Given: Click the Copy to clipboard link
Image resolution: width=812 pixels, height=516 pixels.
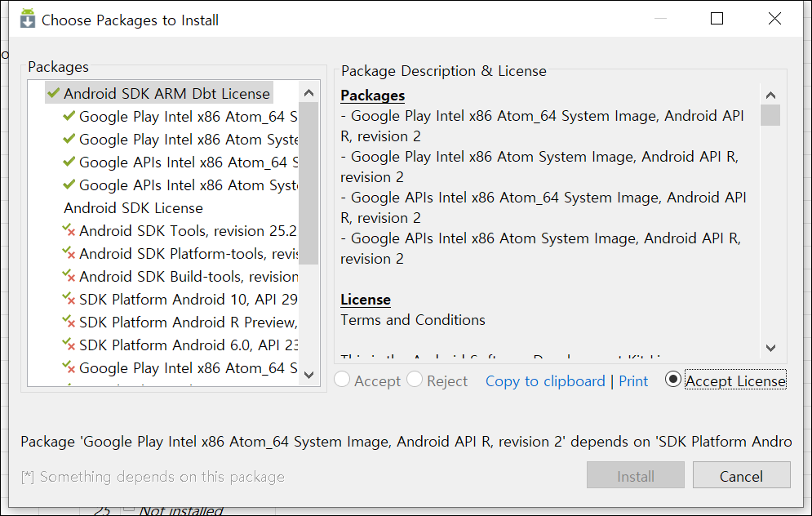Looking at the screenshot, I should pyautogui.click(x=545, y=381).
